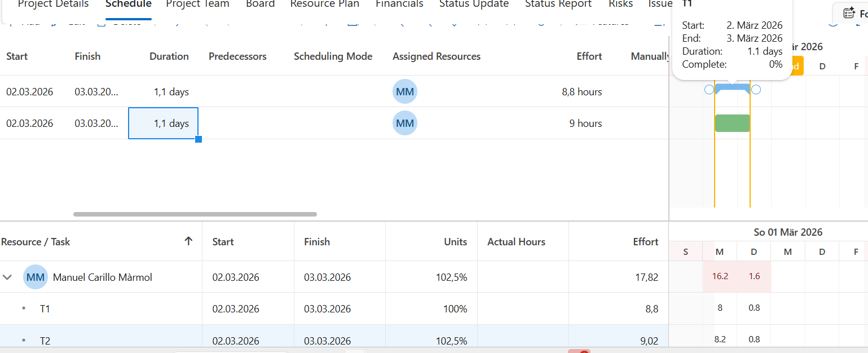Click the 9,02 effort value for T2
Image resolution: width=868 pixels, height=353 pixels.
(x=649, y=341)
